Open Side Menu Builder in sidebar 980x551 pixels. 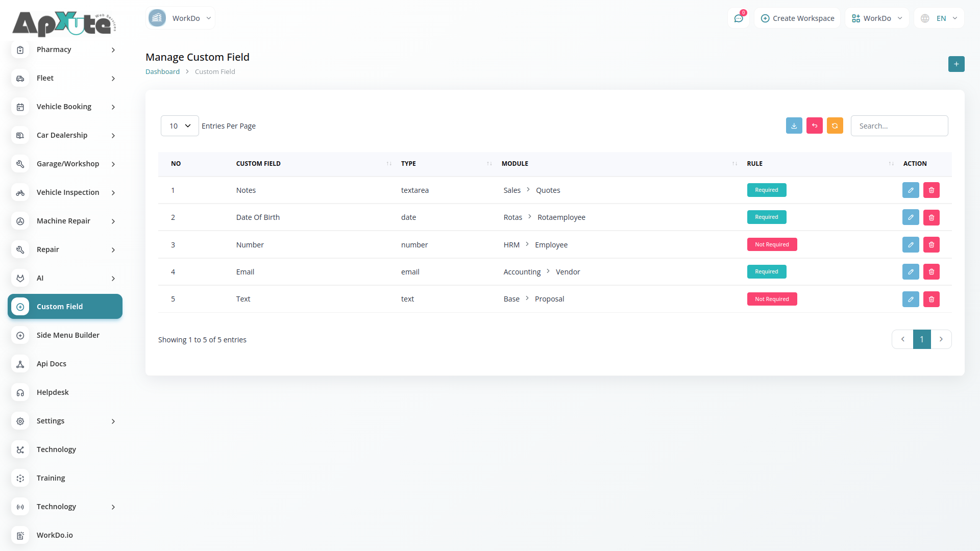pyautogui.click(x=68, y=335)
